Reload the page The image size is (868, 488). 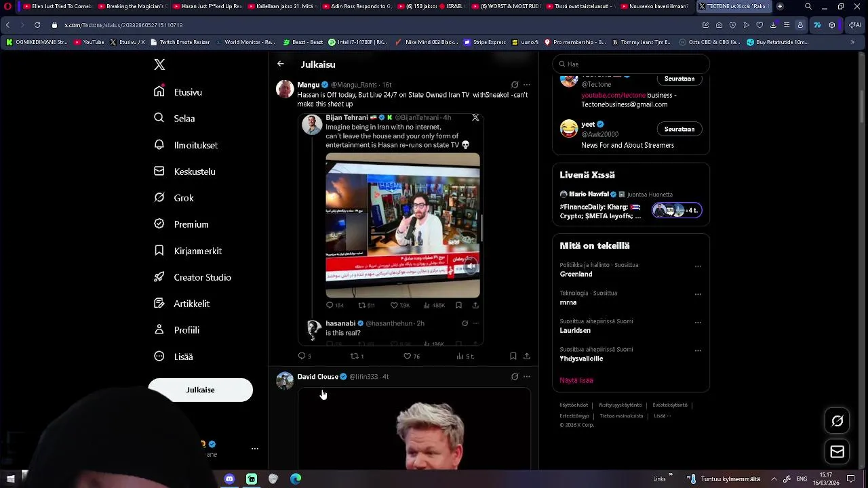coord(37,25)
